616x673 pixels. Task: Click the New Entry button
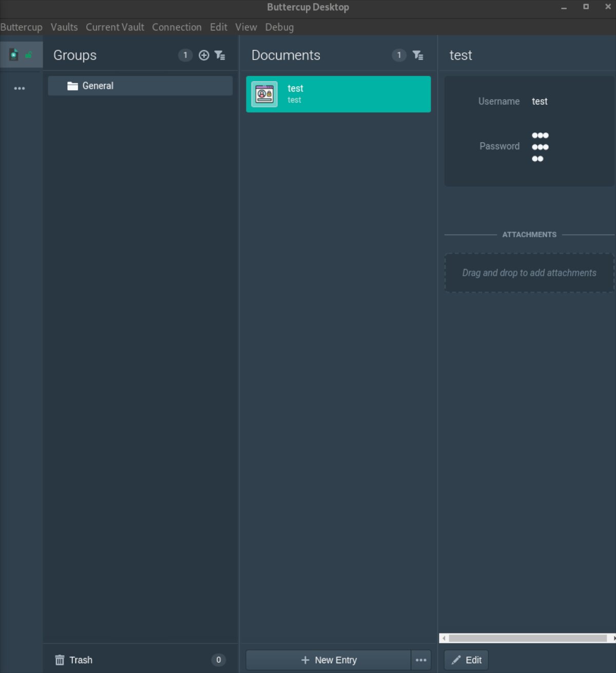point(329,660)
